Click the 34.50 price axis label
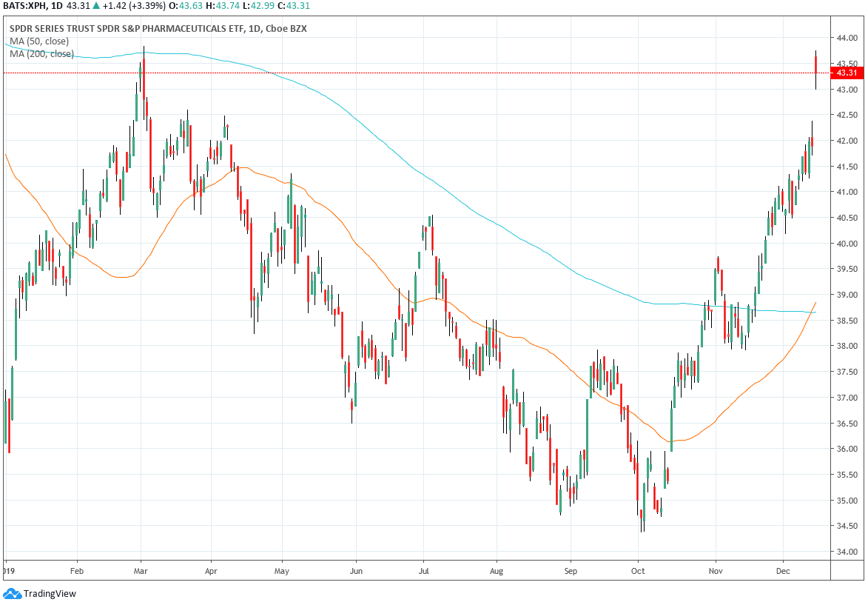Viewport: 868px width, 605px height. [x=847, y=526]
